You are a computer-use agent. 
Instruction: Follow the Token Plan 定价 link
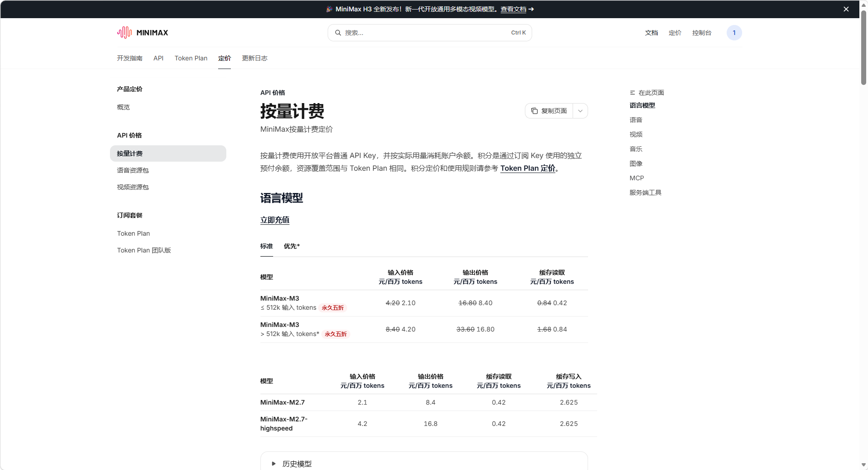tap(528, 168)
